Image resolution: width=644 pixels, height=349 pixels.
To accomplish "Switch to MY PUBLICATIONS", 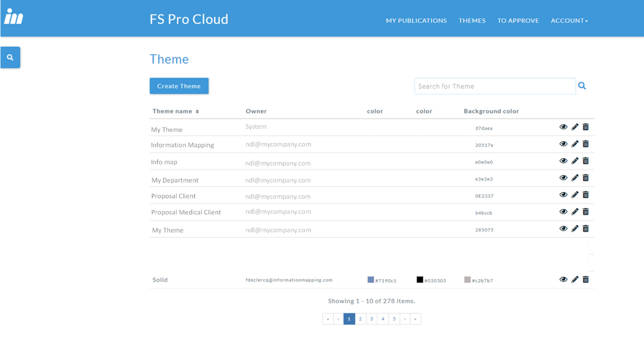I will tap(416, 20).
